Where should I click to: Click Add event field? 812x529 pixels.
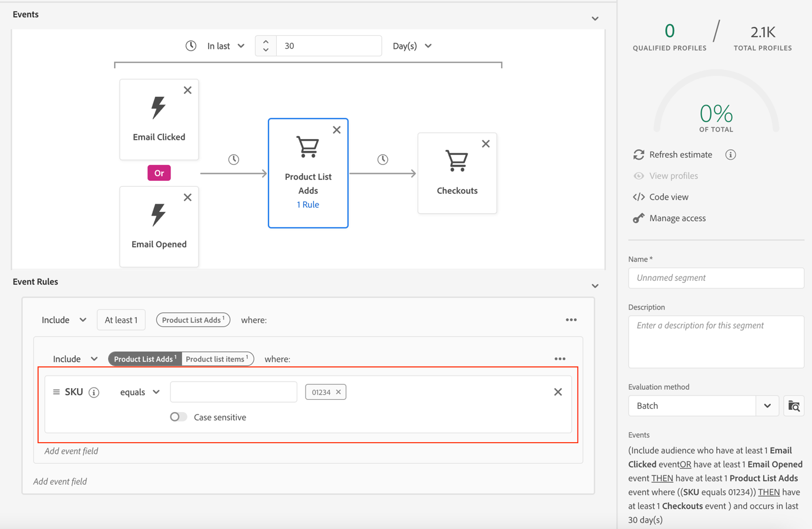pos(71,450)
